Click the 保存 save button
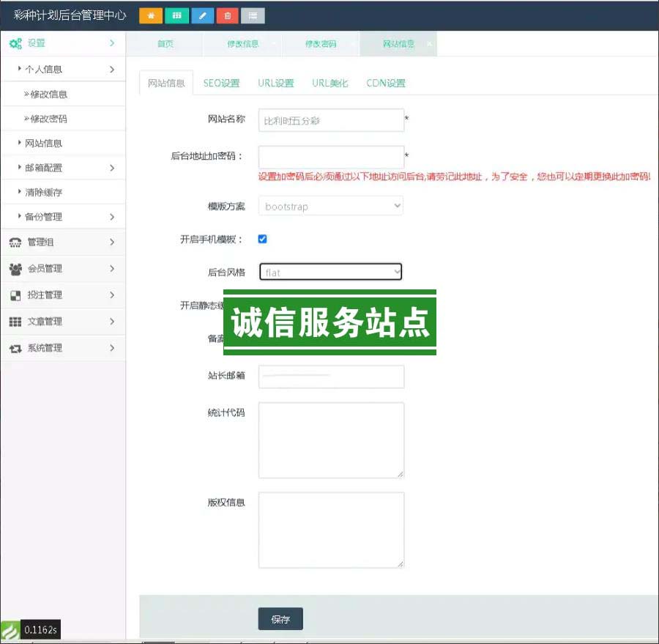The image size is (659, 644). click(280, 619)
